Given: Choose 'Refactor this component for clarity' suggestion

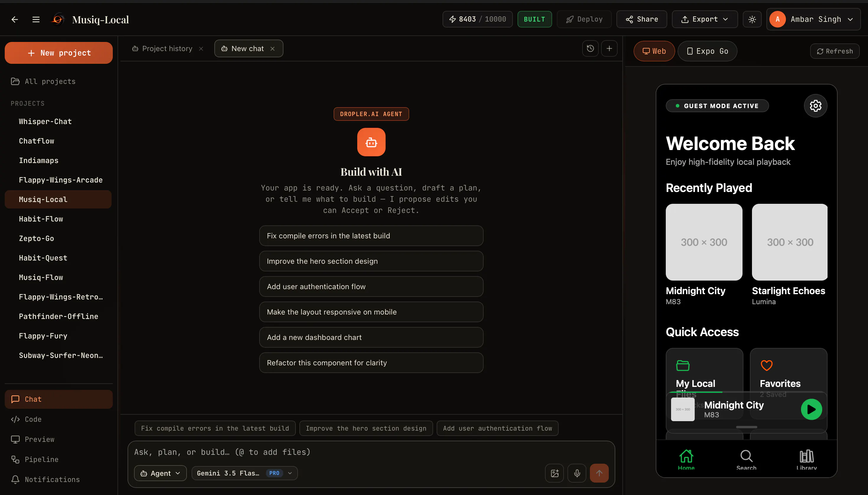Looking at the screenshot, I should 371,363.
